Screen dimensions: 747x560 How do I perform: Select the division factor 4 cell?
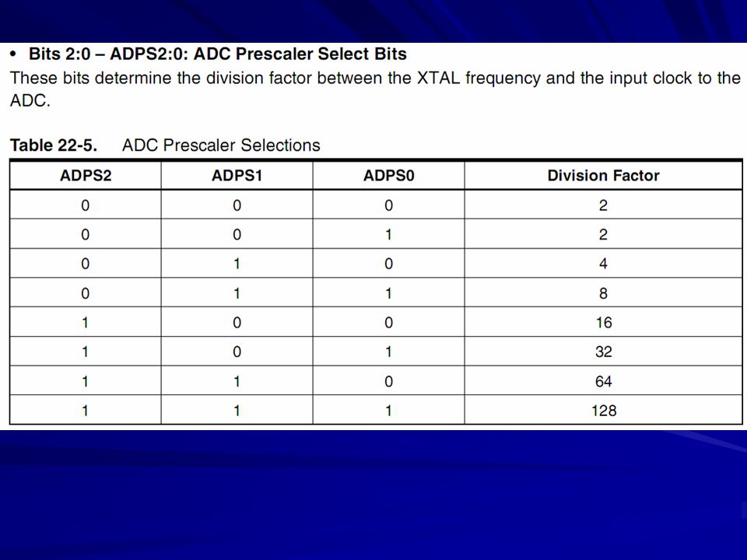tap(604, 264)
